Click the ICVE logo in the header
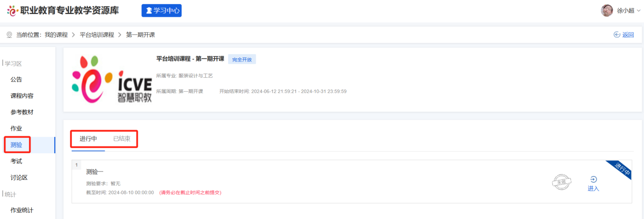The width and height of the screenshot is (644, 219). pos(13,10)
